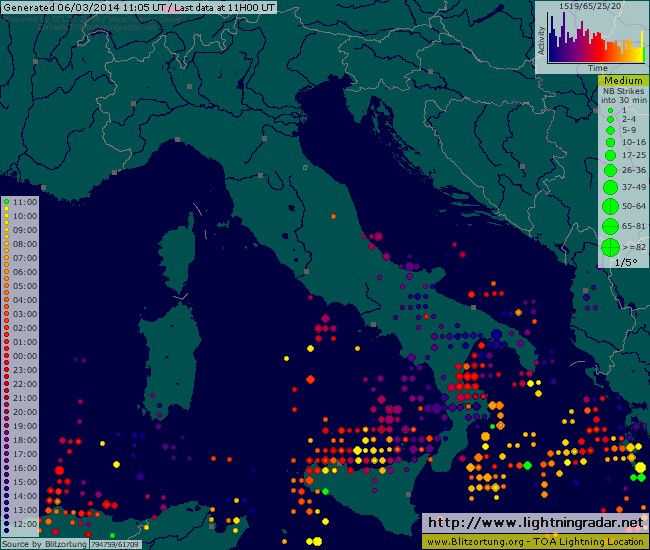The image size is (650, 550).
Task: Open the www.Blitzortung.org TOA Lightning link
Action: pos(535,542)
